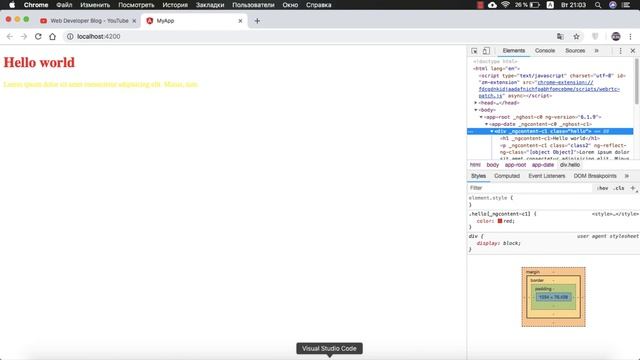Open the style source link of the .hello rule
The height and width of the screenshot is (360, 640).
point(615,214)
